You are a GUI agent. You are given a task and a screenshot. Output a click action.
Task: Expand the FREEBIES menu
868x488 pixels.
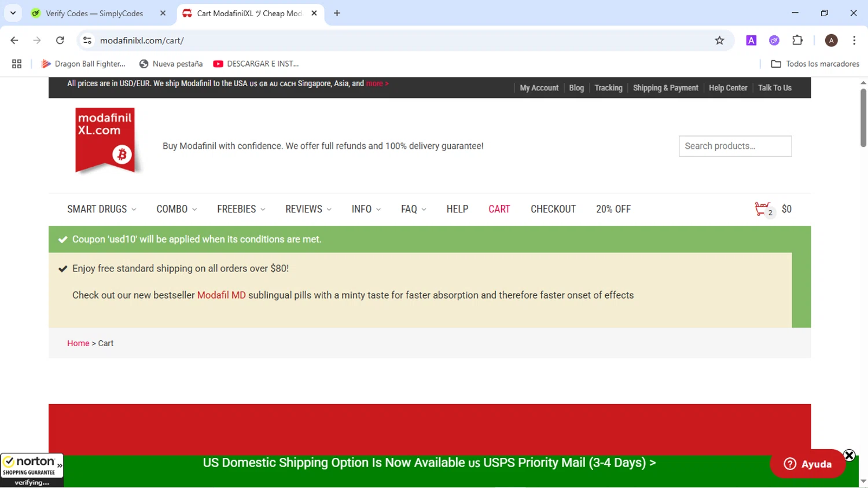click(x=241, y=209)
